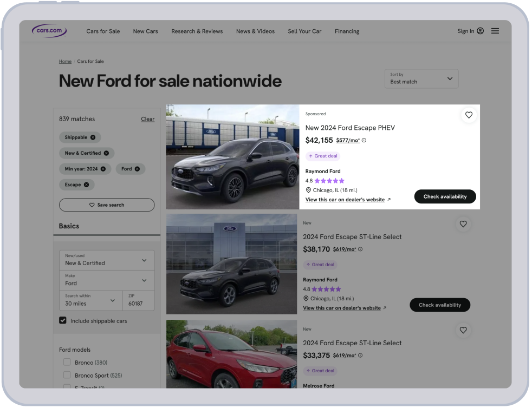
Task: Open Financing nav item
Action: pos(348,31)
